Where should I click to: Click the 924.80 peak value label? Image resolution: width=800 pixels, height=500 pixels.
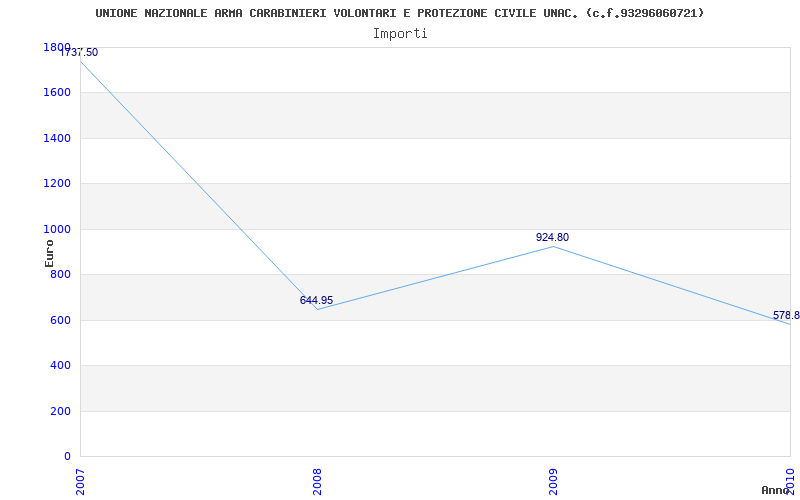(x=552, y=237)
